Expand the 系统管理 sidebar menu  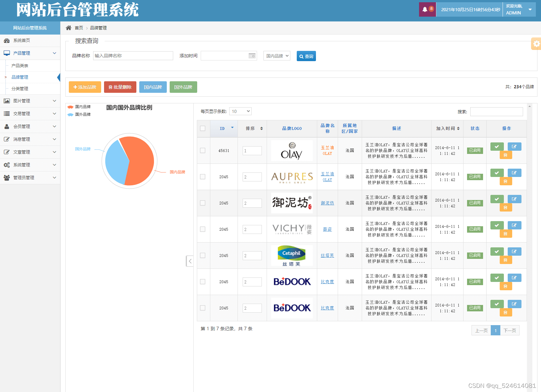(30, 165)
